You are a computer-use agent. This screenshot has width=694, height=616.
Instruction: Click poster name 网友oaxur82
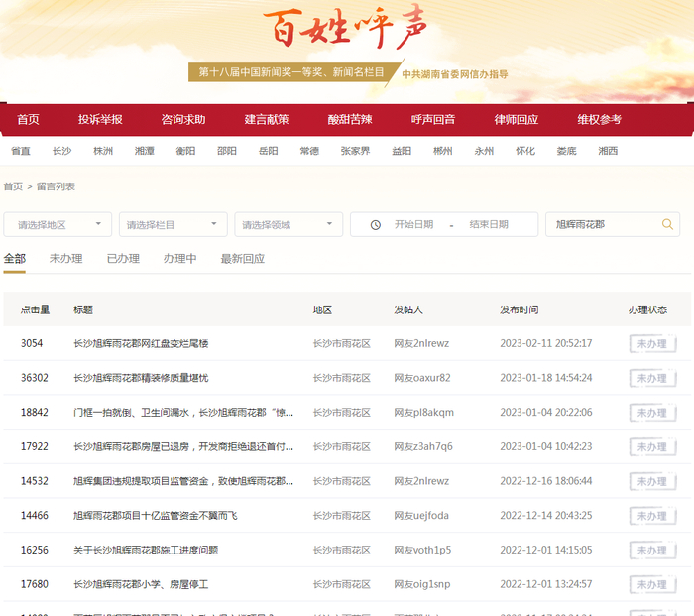(422, 378)
